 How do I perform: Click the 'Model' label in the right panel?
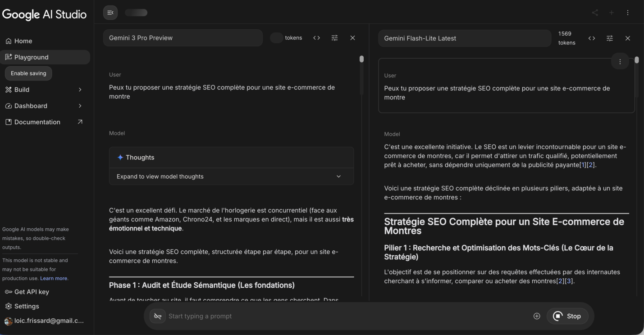tap(392, 134)
